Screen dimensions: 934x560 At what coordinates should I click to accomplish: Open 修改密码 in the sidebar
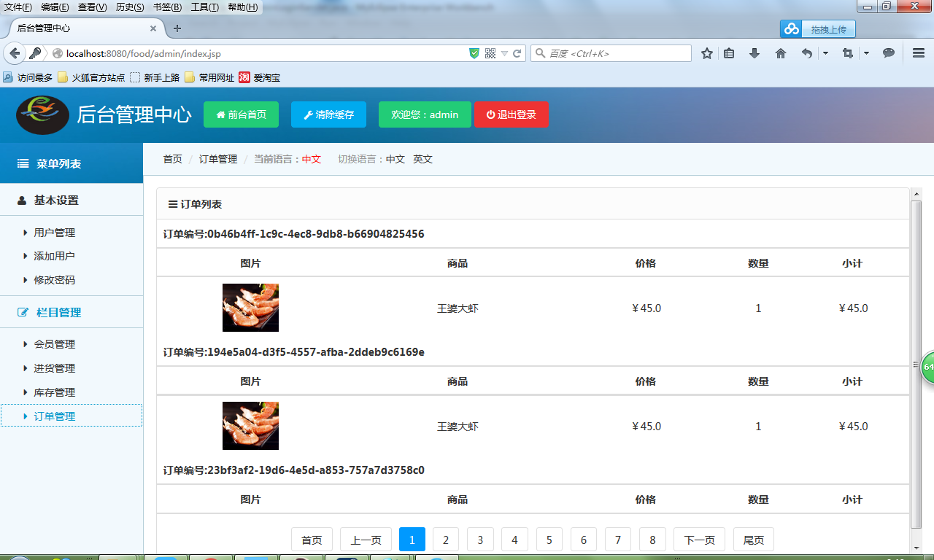pyautogui.click(x=54, y=280)
